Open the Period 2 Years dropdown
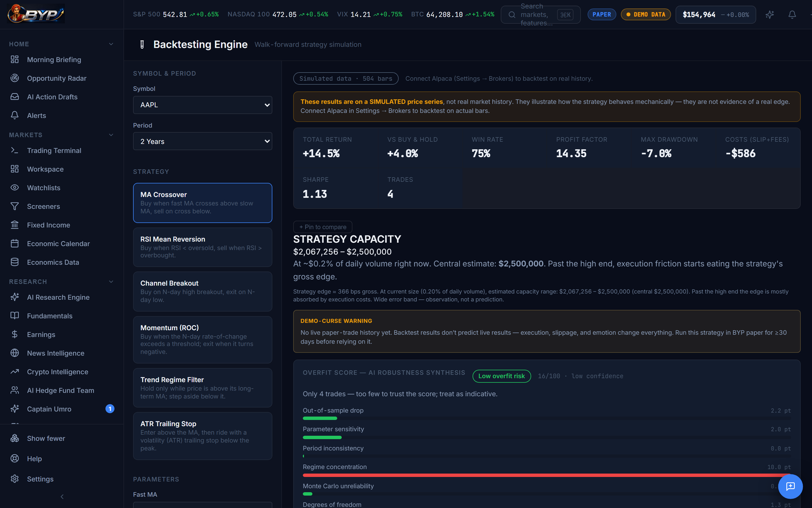Viewport: 812px width, 508px height. pos(202,141)
